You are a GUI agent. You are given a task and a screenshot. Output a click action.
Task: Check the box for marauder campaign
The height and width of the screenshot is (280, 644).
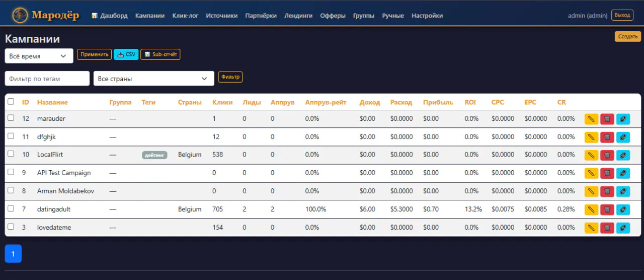tap(11, 118)
